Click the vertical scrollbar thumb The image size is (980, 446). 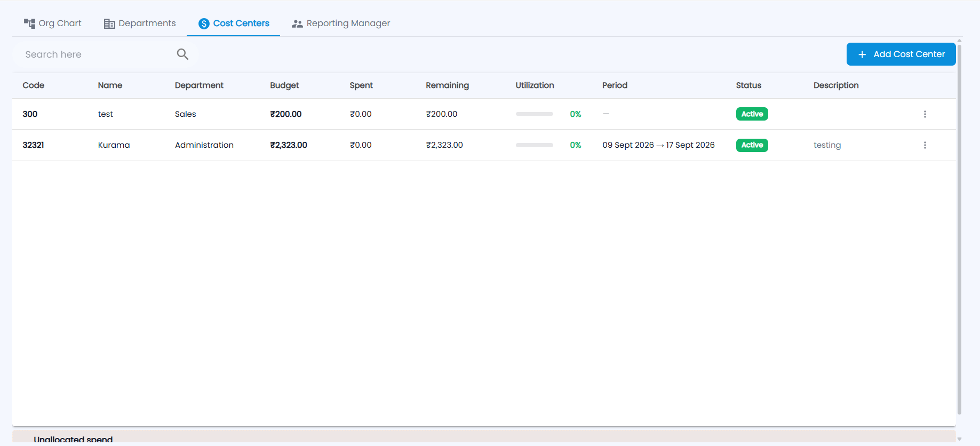959,228
